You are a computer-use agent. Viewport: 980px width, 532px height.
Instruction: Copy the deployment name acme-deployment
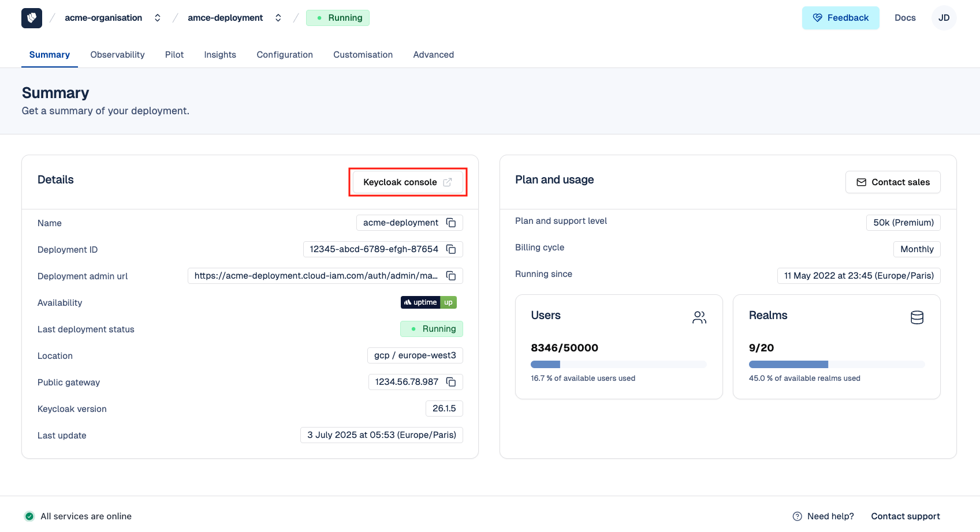pos(451,223)
